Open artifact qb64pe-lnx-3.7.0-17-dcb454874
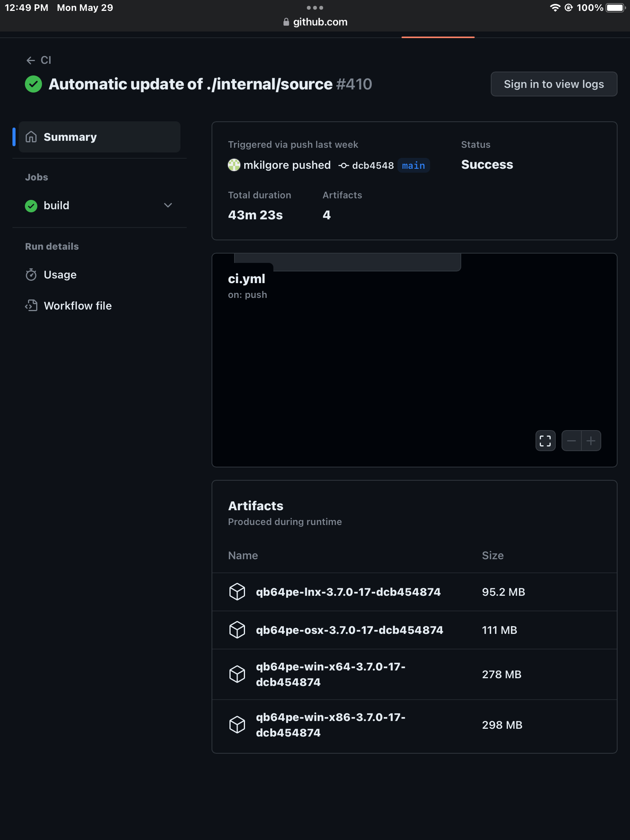 click(x=348, y=592)
